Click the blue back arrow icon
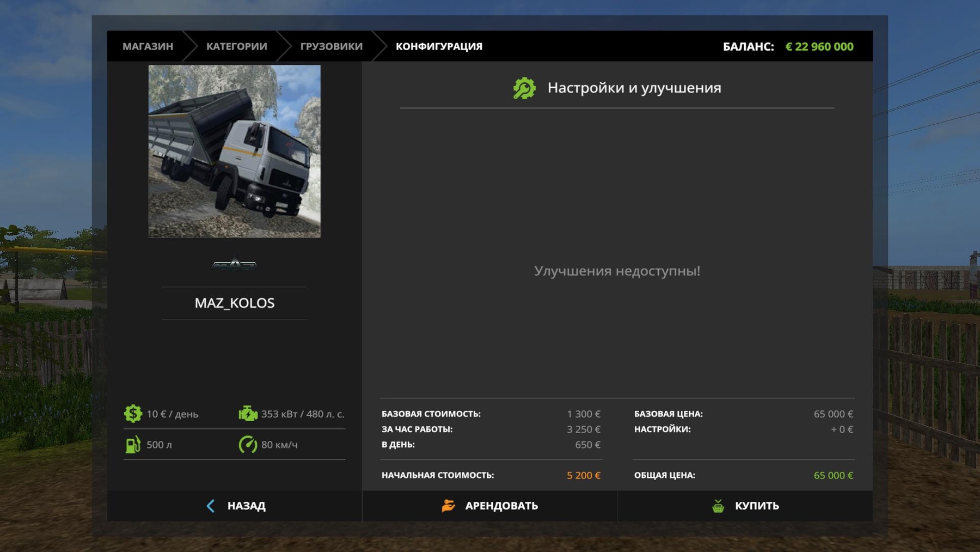Image resolution: width=980 pixels, height=552 pixels. (x=211, y=506)
